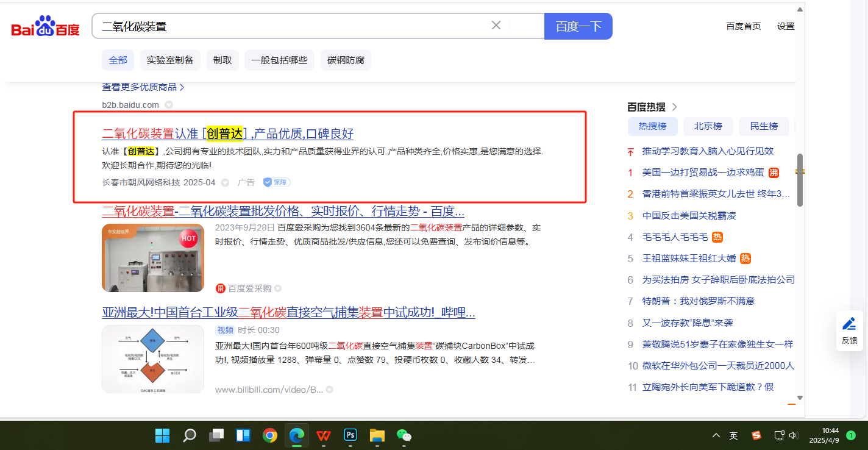The height and width of the screenshot is (450, 868).
Task: Click the Sogou input method tray icon
Action: click(756, 435)
